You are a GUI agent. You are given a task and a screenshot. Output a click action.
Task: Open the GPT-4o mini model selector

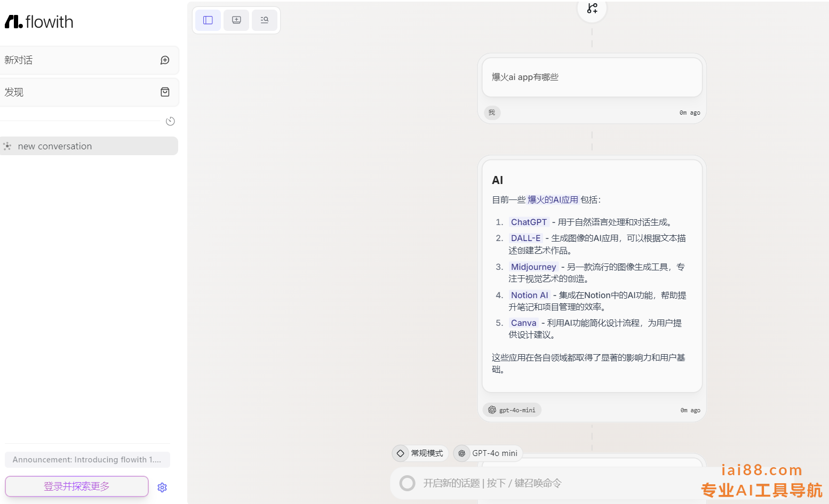(488, 453)
